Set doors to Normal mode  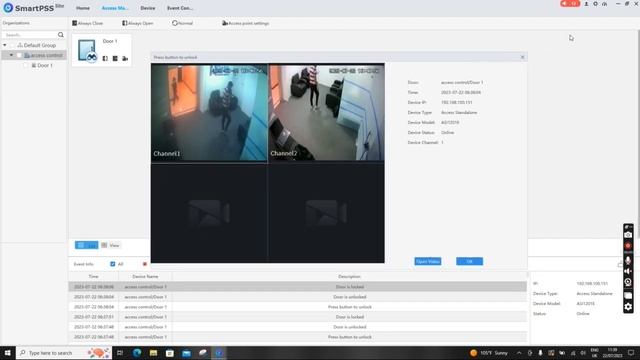click(182, 23)
